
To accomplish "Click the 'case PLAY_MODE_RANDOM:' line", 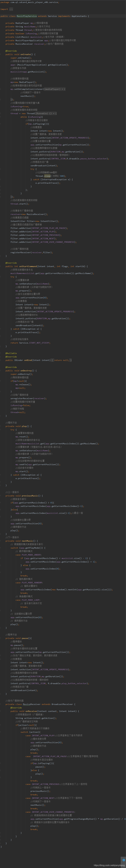I will click(29, 582).
